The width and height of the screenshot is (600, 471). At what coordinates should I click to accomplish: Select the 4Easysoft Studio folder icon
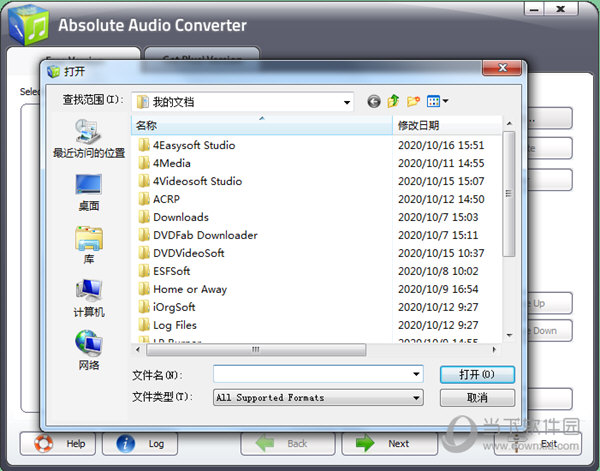coord(144,145)
